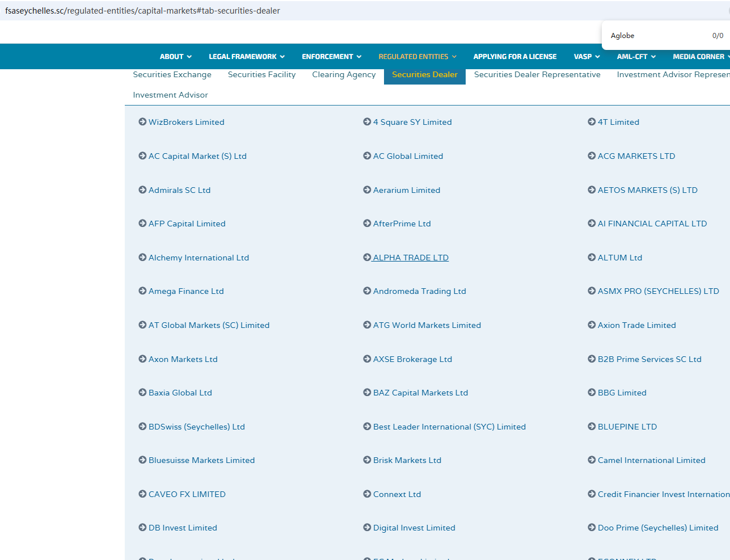This screenshot has height=560, width=730.
Task: Click the arrow icon beside Andromeda Trading Ltd
Action: tap(367, 291)
